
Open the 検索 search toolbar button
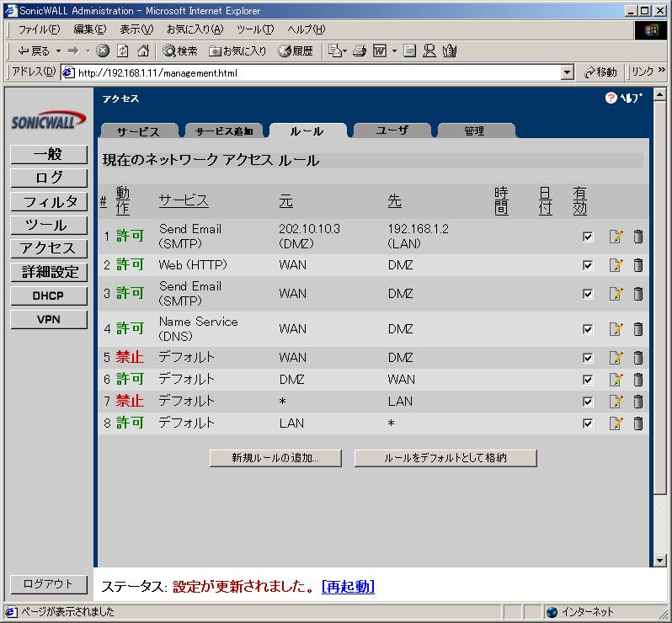click(180, 51)
